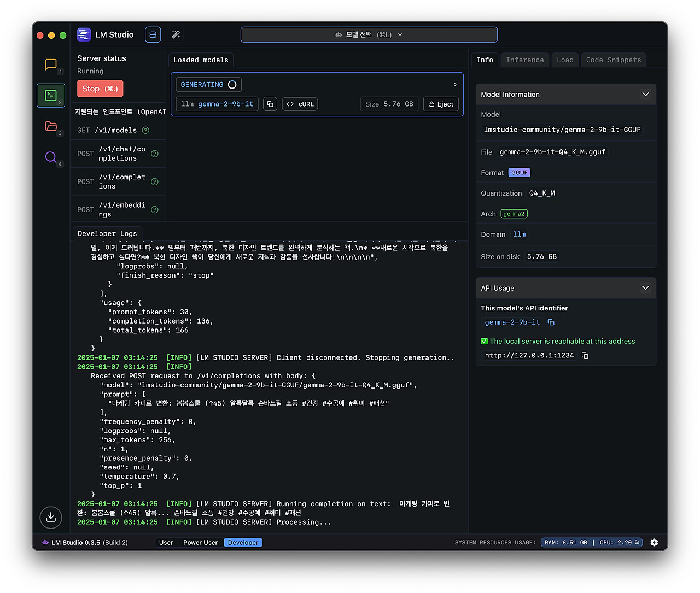Image resolution: width=700 pixels, height=593 pixels.
Task: Copy the gemma-2-9b-it model name
Action: point(270,104)
